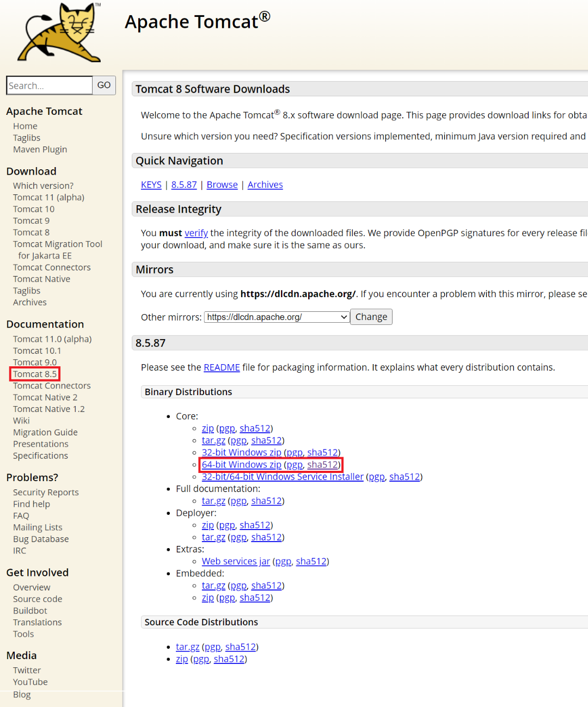
Task: Download the Web services jar
Action: (236, 562)
